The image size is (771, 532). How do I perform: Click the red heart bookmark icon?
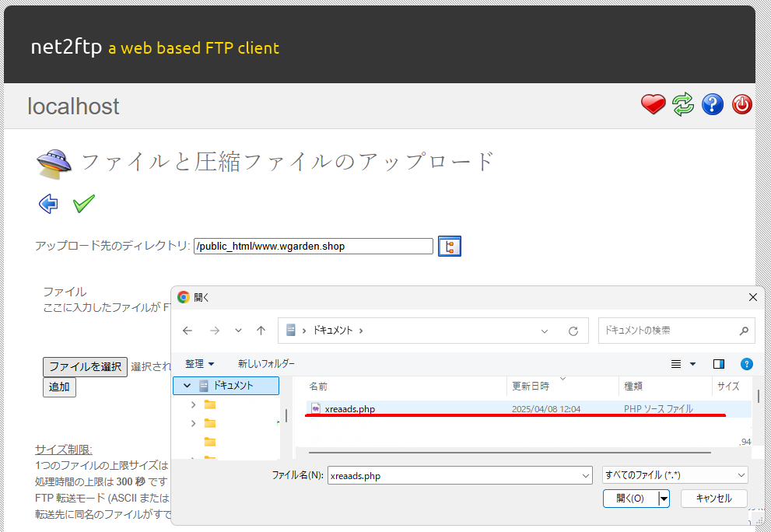(x=653, y=104)
